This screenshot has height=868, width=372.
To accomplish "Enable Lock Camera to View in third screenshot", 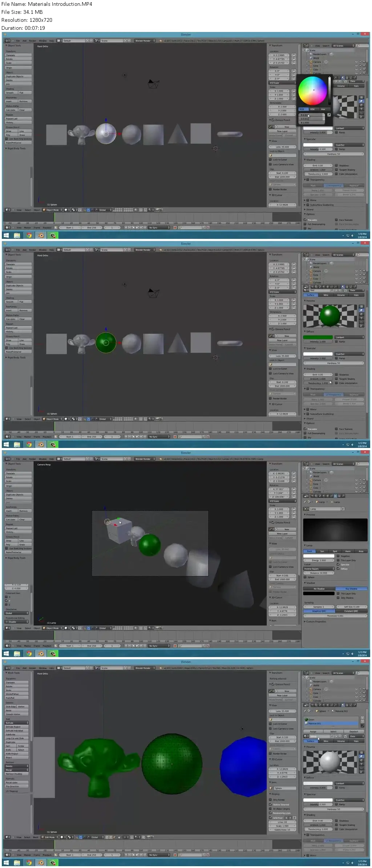I will [x=271, y=567].
